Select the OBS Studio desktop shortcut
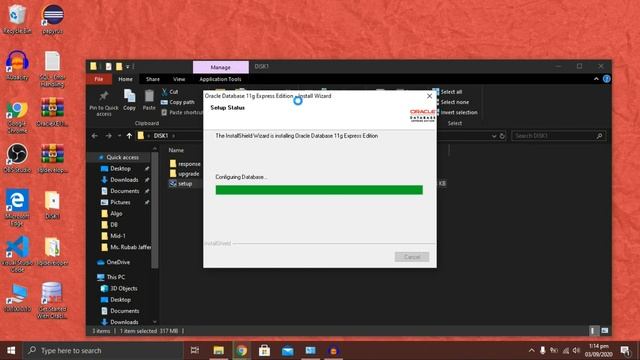Image resolution: width=640 pixels, height=360 pixels. 17,158
